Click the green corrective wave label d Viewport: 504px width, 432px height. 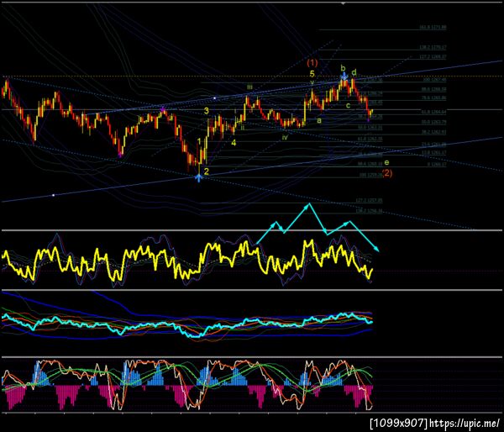click(x=354, y=71)
